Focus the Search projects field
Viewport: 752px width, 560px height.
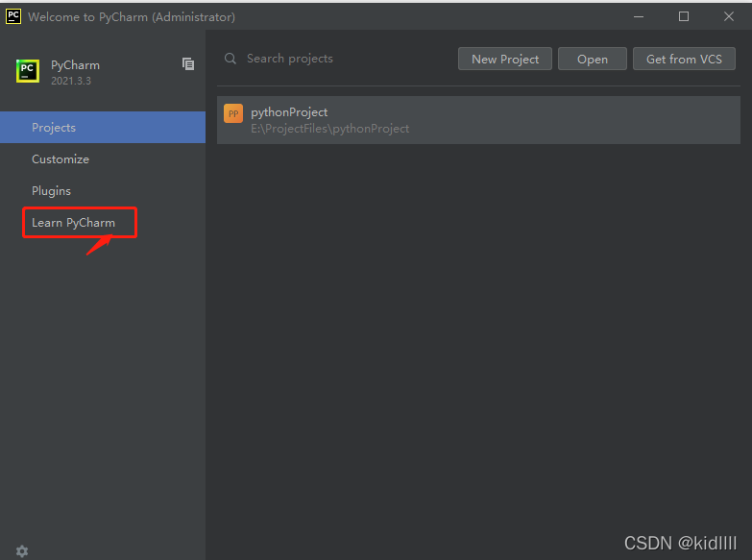click(336, 59)
